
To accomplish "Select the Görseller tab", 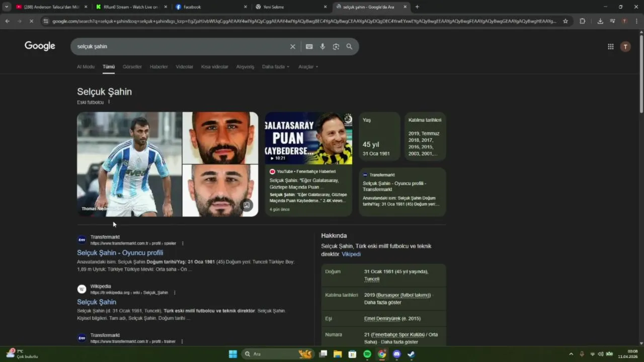I will tap(132, 67).
